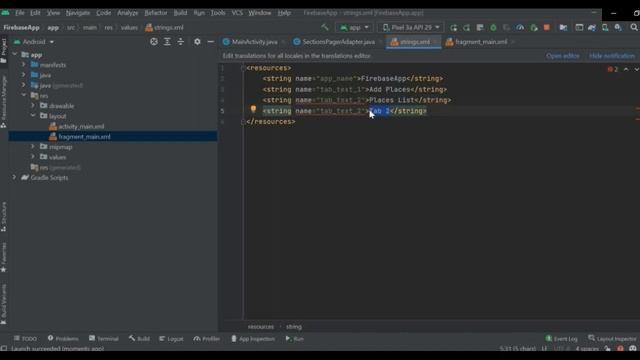640x360 pixels.
Task: Click Collapse All icon in project panel
Action: [x=180, y=42]
